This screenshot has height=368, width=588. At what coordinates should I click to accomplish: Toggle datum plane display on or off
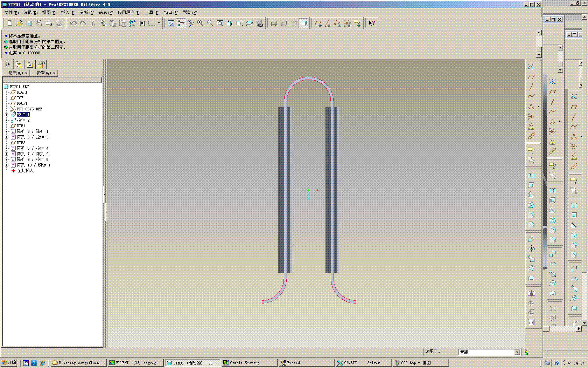click(318, 23)
